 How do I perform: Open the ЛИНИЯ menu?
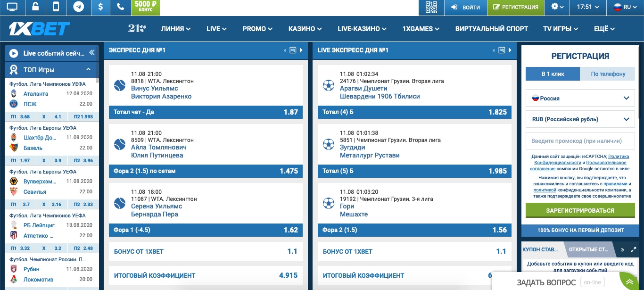click(x=176, y=29)
